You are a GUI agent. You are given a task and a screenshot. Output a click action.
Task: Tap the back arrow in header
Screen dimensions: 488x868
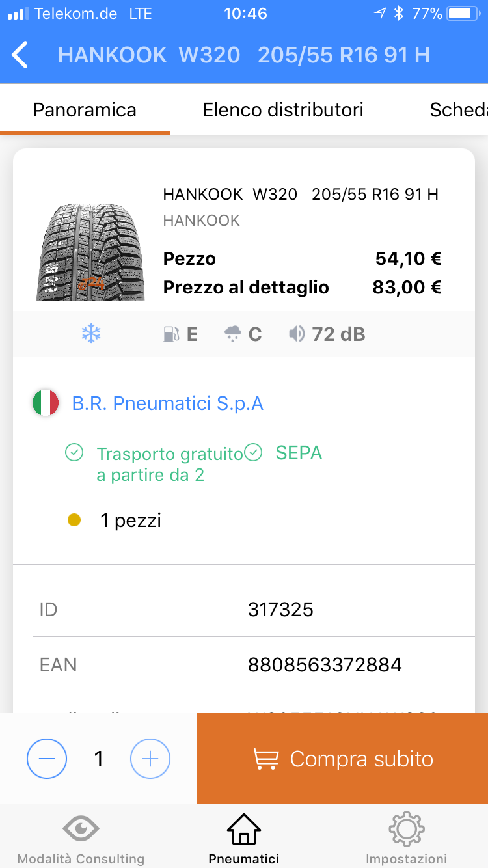click(20, 55)
